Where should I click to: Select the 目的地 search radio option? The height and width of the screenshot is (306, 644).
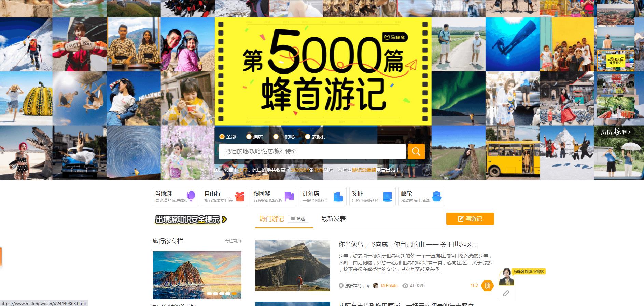pyautogui.click(x=276, y=137)
